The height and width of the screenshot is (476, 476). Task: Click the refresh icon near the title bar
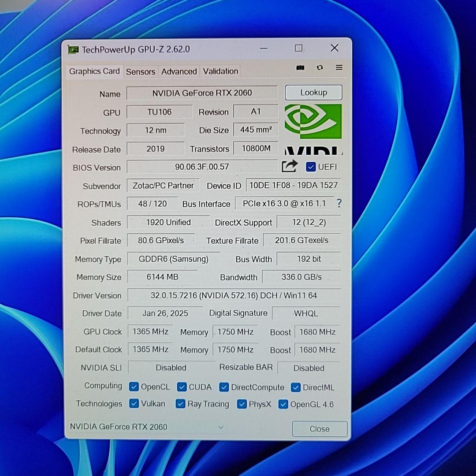point(320,67)
